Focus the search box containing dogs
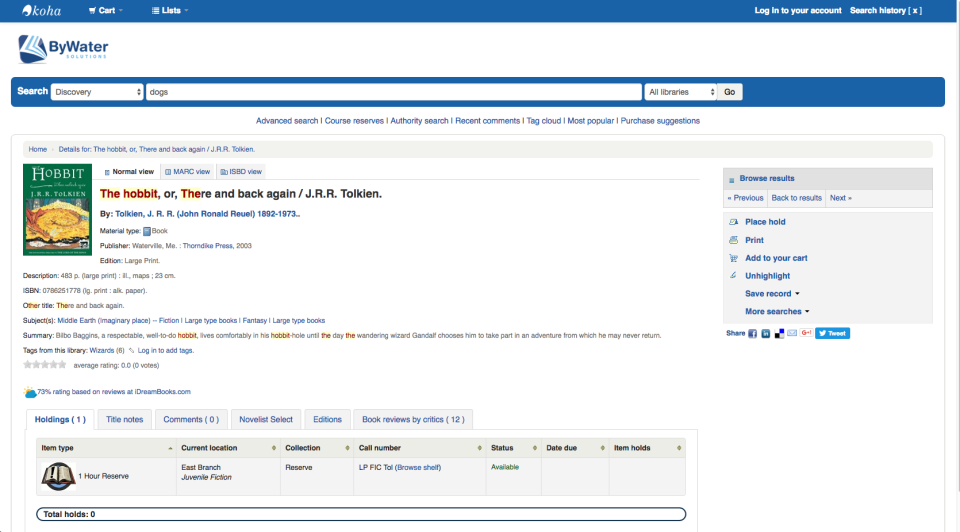This screenshot has height=532, width=960. tap(394, 92)
